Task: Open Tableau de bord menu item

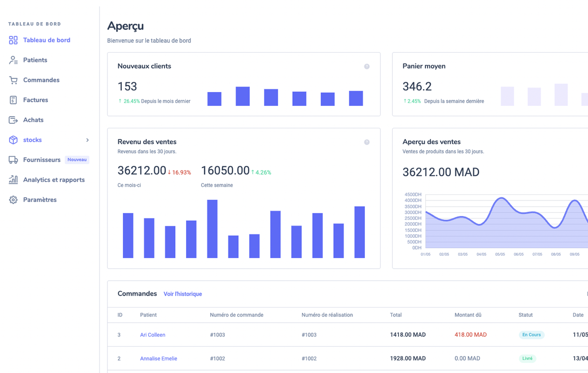Action: coord(47,40)
